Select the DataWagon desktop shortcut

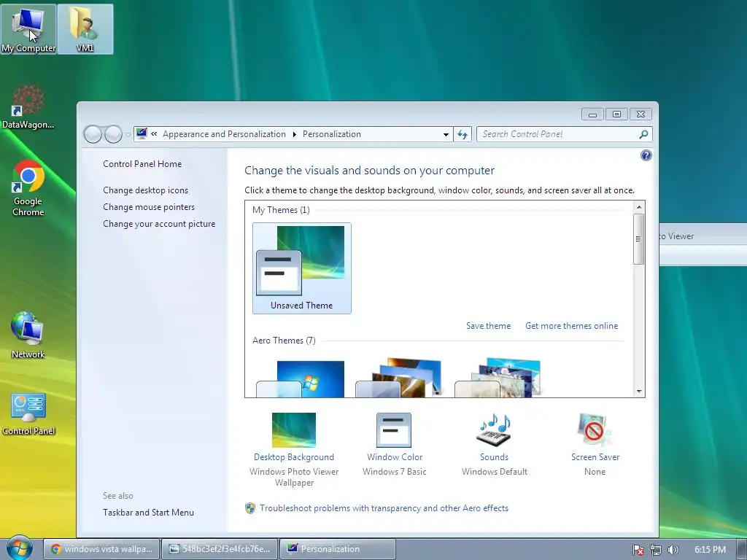pyautogui.click(x=28, y=106)
